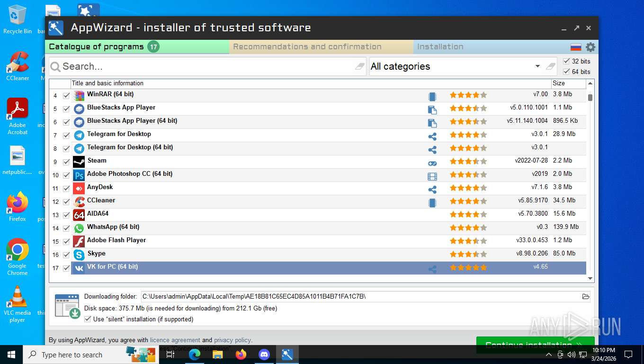Switch to Catalogue of programs tab
This screenshot has width=644, height=364.
coord(137,47)
